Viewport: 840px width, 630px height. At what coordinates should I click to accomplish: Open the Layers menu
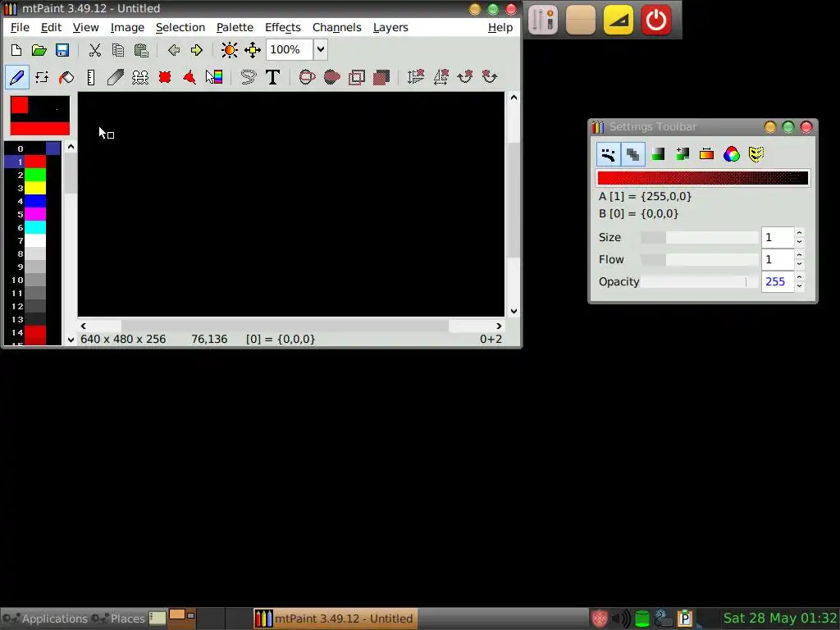(390, 27)
